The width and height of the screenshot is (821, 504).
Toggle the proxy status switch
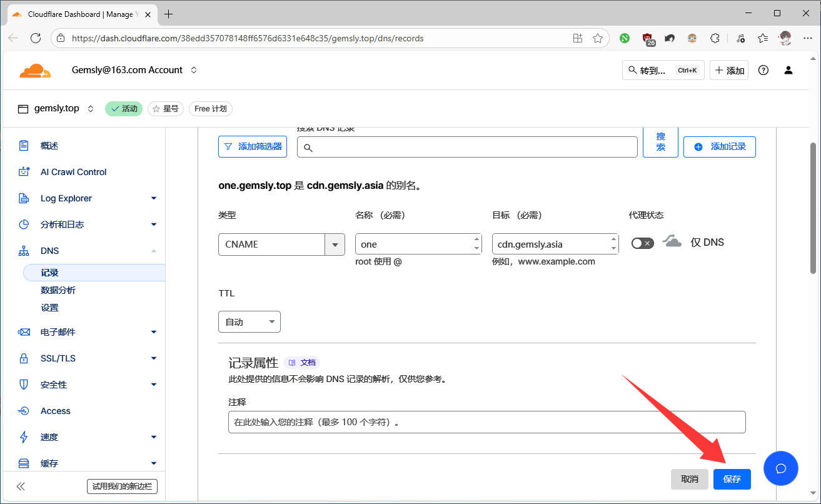coord(642,243)
